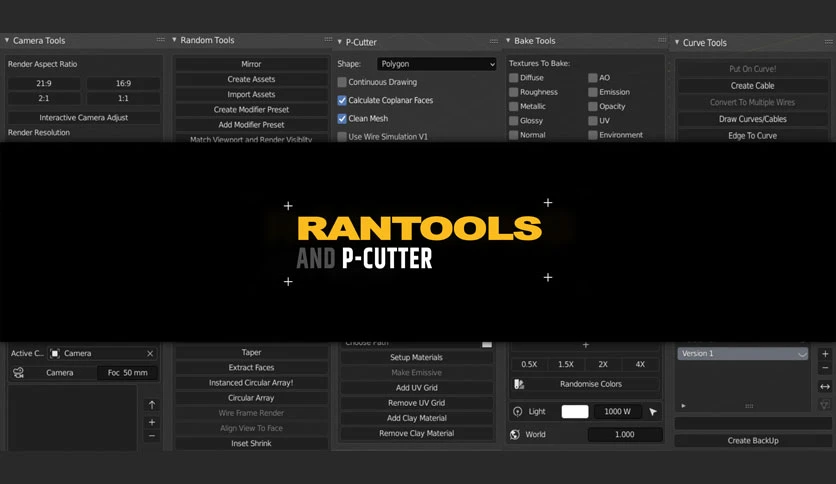Remove a camera with the list minus icon
The width and height of the screenshot is (836, 484).
(x=152, y=436)
